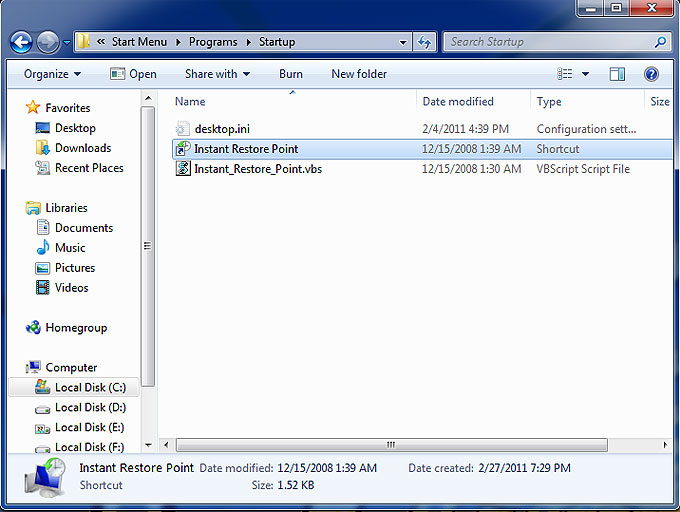The width and height of the screenshot is (680, 512).
Task: Click the Open toolbar button
Action: point(133,74)
